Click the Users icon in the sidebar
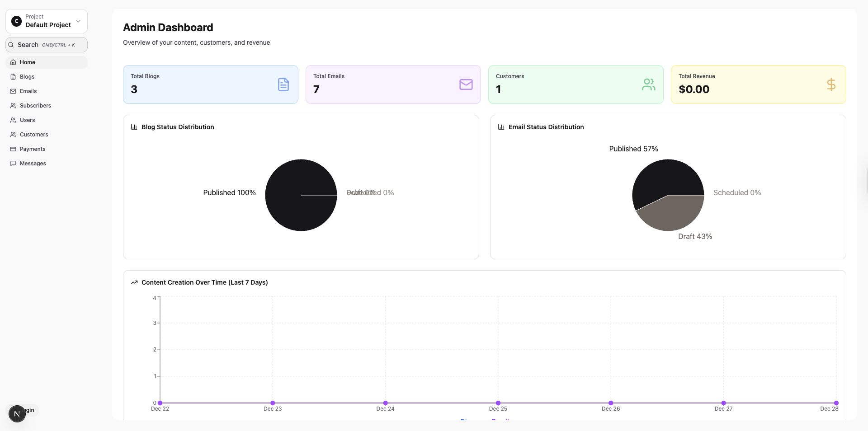The width and height of the screenshot is (868, 431). pyautogui.click(x=13, y=120)
